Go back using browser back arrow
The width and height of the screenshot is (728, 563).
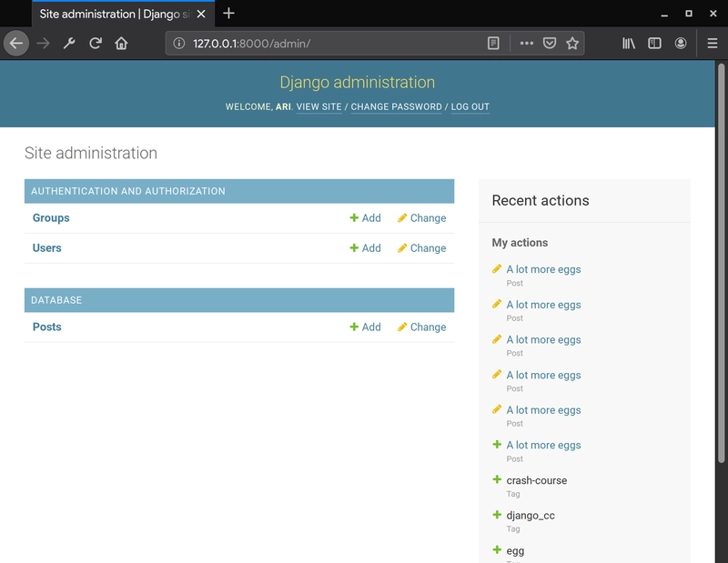coord(16,44)
